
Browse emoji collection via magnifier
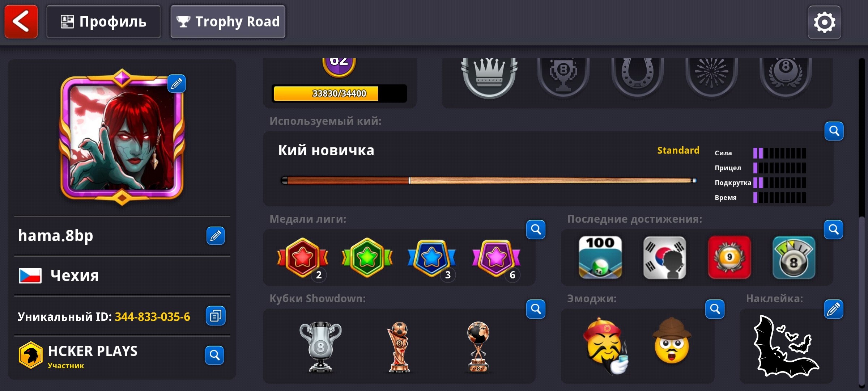715,309
